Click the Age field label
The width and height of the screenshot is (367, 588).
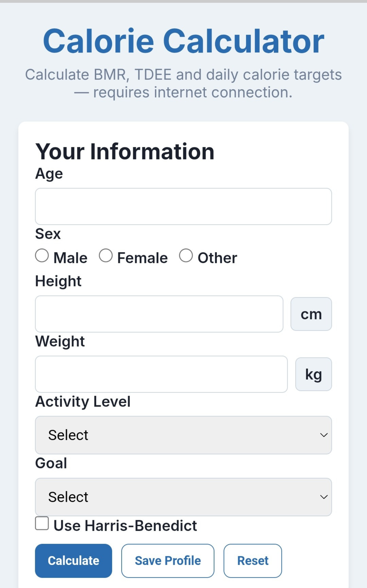(49, 173)
